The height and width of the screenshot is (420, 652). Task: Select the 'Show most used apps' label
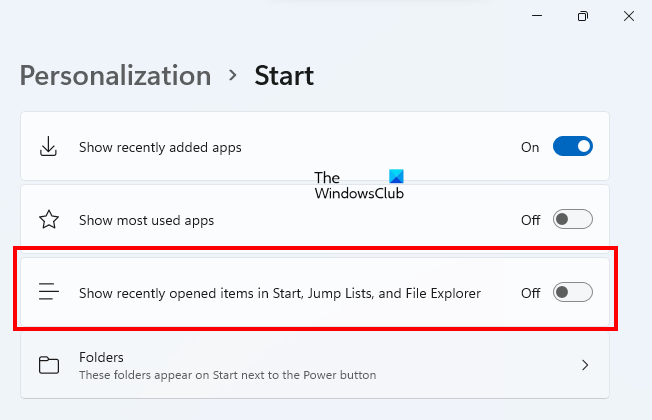(x=146, y=220)
